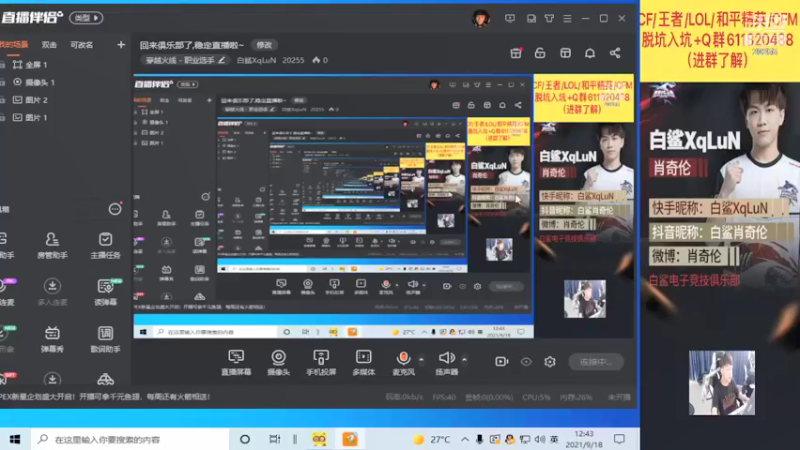Open the 房管助手 tool
This screenshot has height=450, width=800.
point(52,245)
